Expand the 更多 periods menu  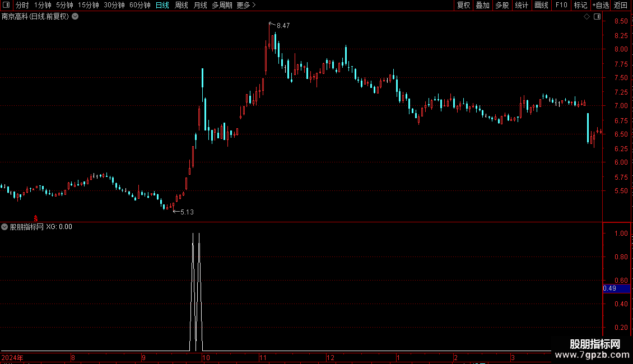pos(246,5)
